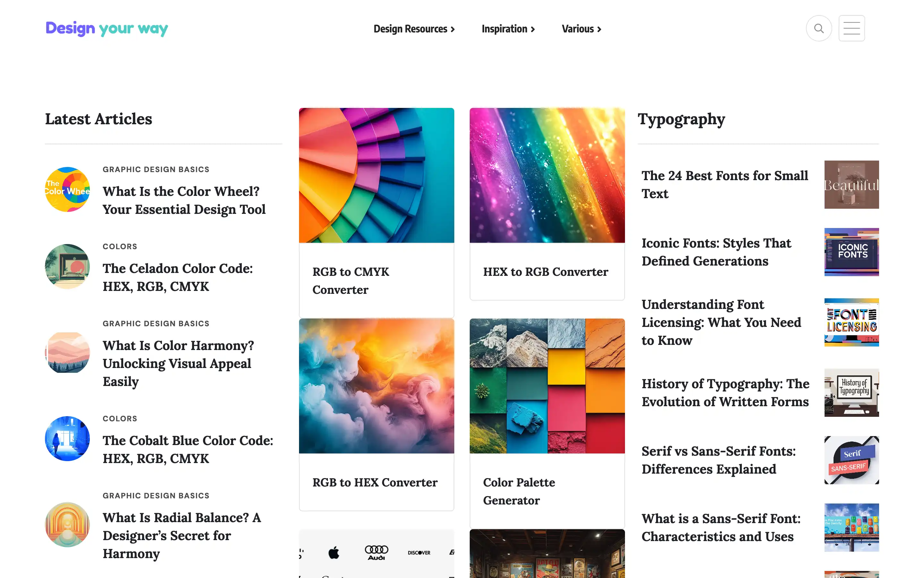Open the Font Licensing thumbnail
Image resolution: width=924 pixels, height=578 pixels.
pyautogui.click(x=851, y=322)
